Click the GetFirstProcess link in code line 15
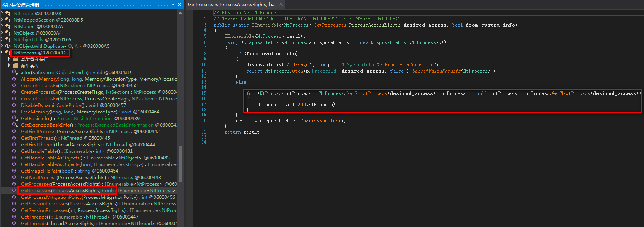The height and width of the screenshot is (227, 644). coord(366,93)
